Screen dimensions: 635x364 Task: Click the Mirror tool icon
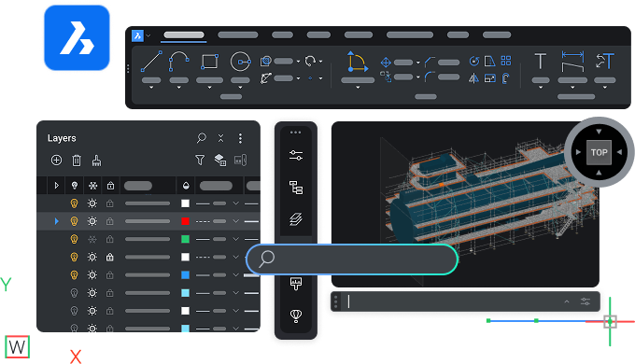click(x=473, y=77)
